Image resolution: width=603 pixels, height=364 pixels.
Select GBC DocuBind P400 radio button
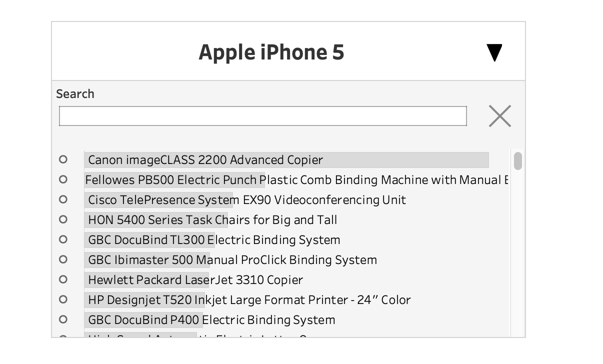(x=63, y=319)
